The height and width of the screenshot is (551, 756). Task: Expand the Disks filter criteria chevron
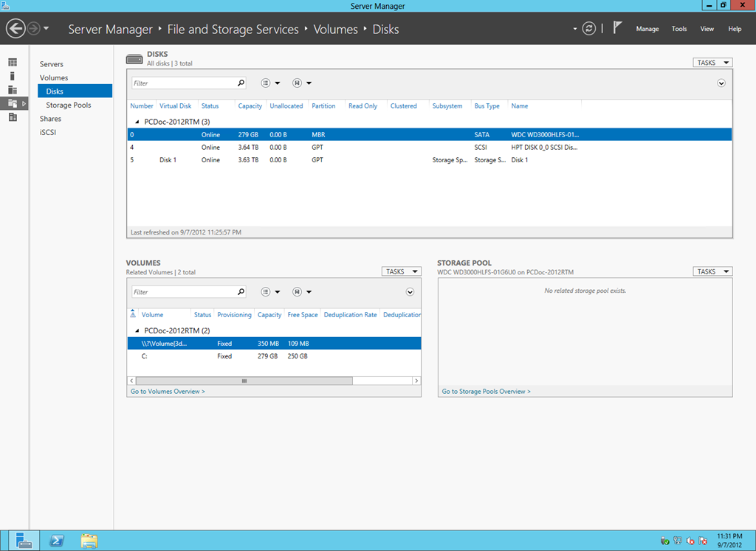(x=721, y=83)
